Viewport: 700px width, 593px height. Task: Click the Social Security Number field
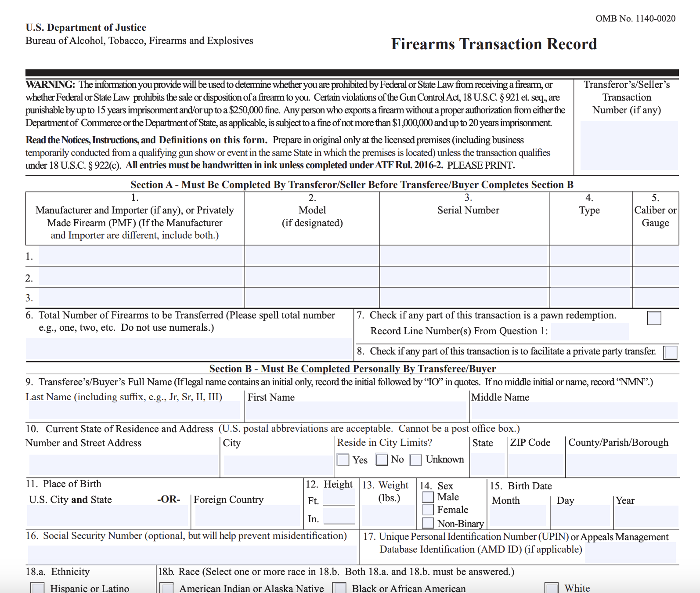pyautogui.click(x=192, y=554)
